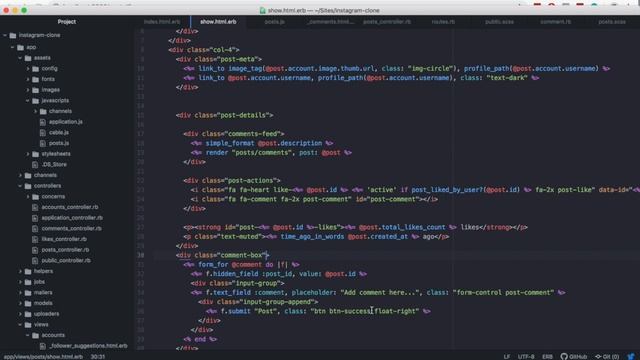Screen dimensions: 640x360
Task: Click the simple_format @post.description code line
Action: 262,143
